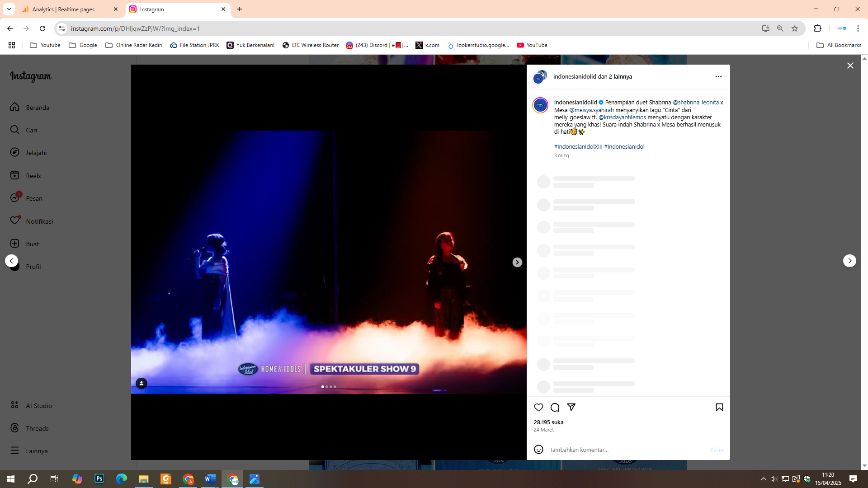Open Threads from the sidebar
This screenshot has height=488, width=868.
[29, 428]
